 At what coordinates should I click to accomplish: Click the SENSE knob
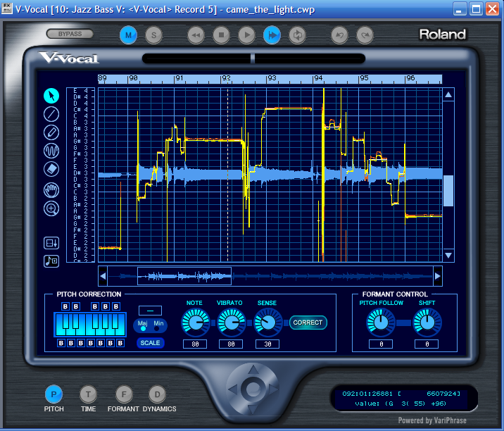(268, 323)
